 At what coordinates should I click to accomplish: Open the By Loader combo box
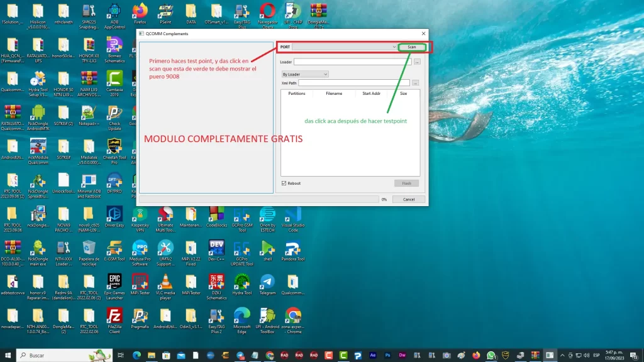305,74
